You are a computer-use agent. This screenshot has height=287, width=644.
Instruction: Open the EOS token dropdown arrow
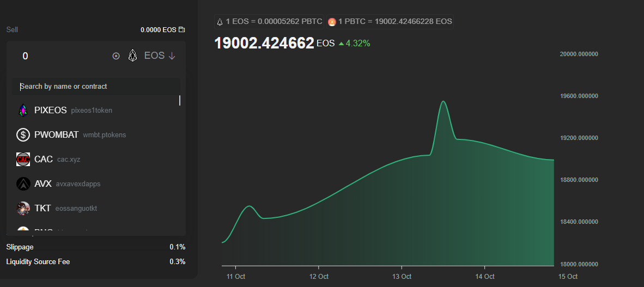click(172, 56)
